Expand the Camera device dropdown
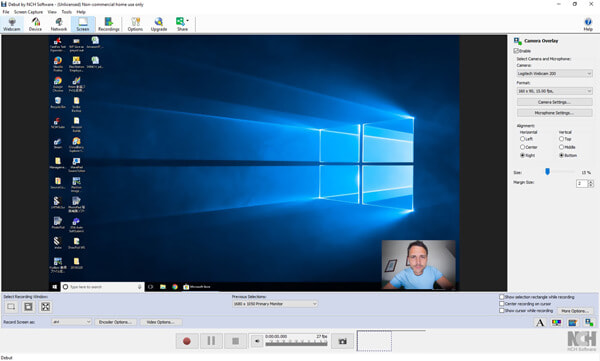Image resolution: width=600 pixels, height=361 pixels. [x=554, y=73]
